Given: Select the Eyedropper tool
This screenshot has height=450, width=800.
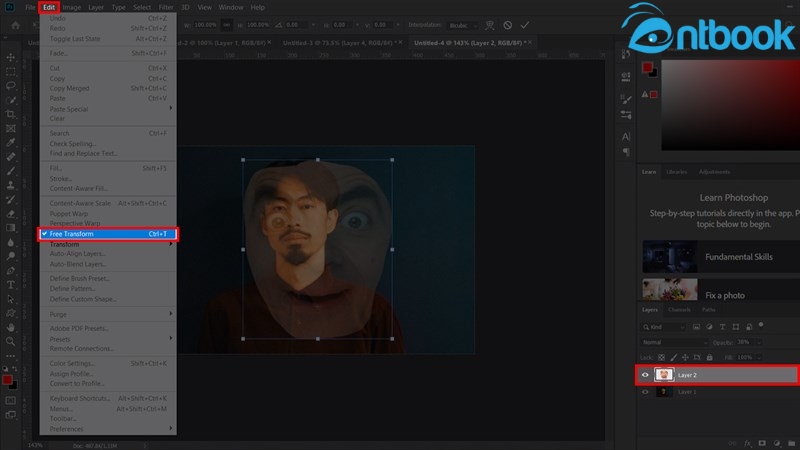Looking at the screenshot, I should tap(11, 142).
